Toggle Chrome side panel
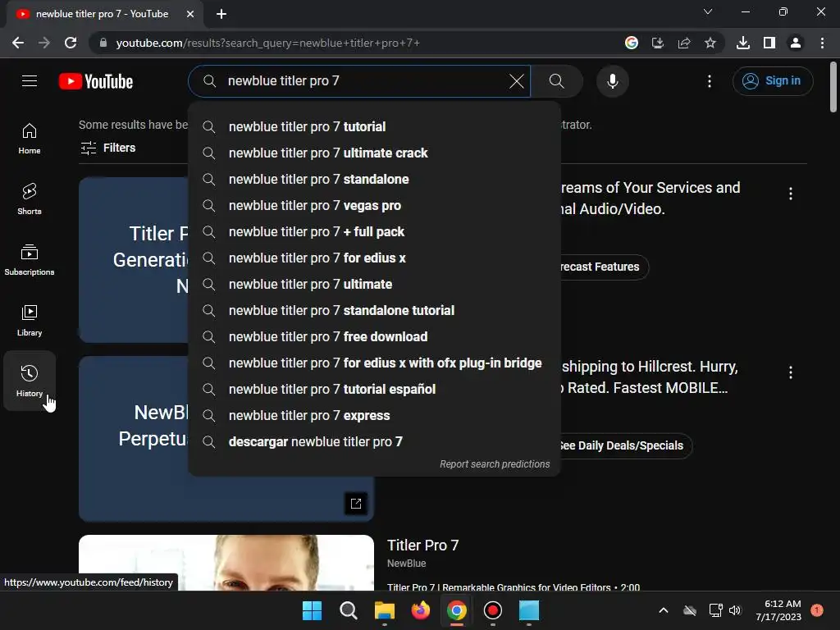The width and height of the screenshot is (840, 630). 769,43
